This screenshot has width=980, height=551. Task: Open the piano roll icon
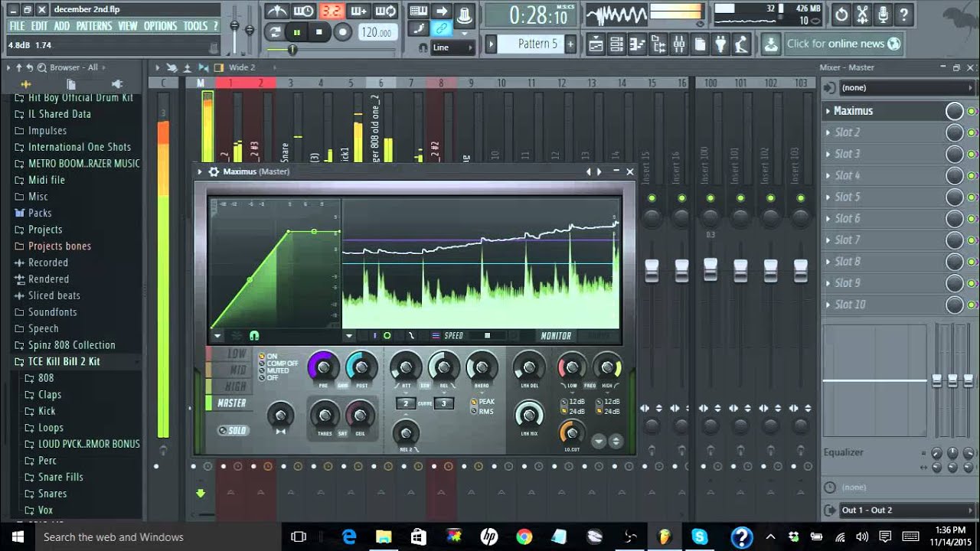[x=637, y=44]
